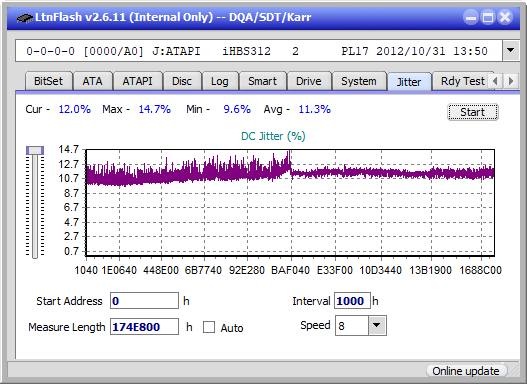
Task: Go to the Smart tab
Action: pos(262,81)
